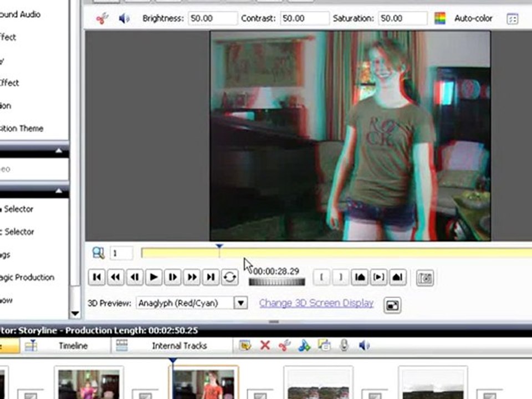
Task: Click the scissors cut icon above preview
Action: click(102, 18)
